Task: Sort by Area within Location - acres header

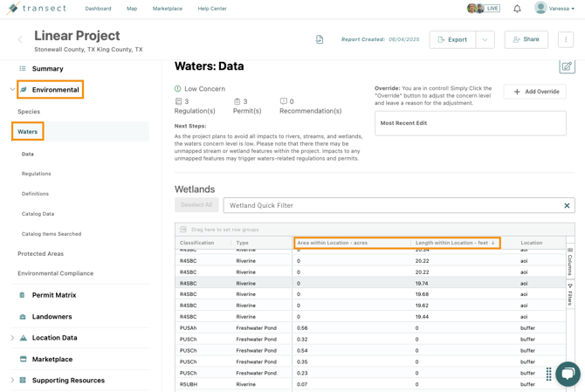Action: [x=332, y=243]
